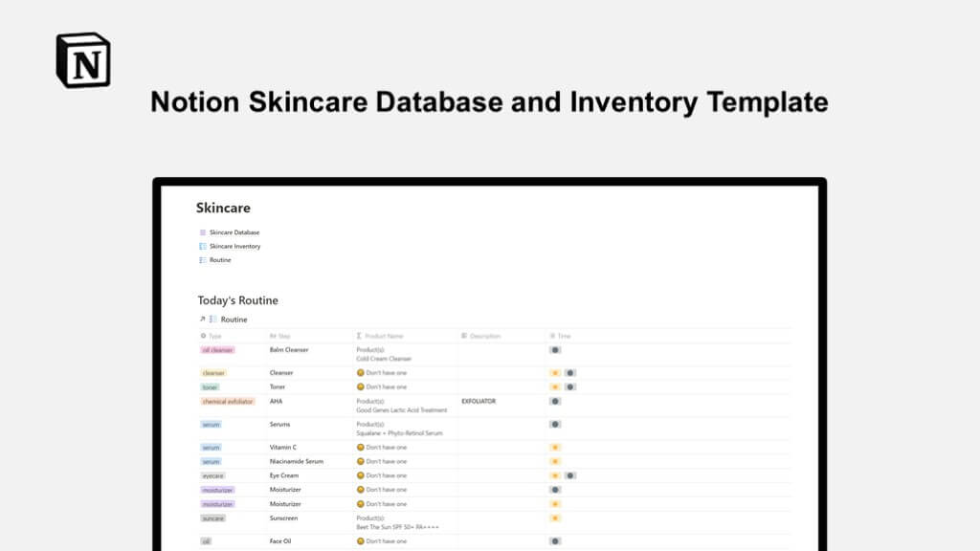
Task: Click "Don't have one" in the Toner row
Action: click(387, 386)
